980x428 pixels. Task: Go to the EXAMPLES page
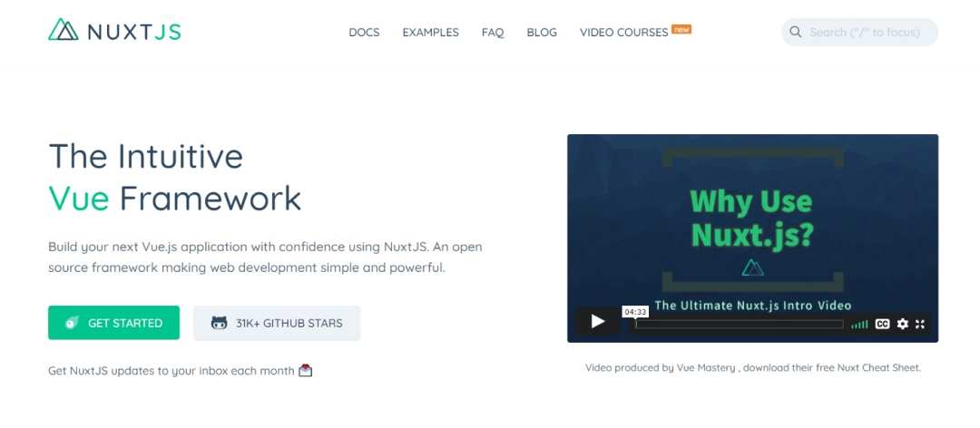click(x=430, y=33)
